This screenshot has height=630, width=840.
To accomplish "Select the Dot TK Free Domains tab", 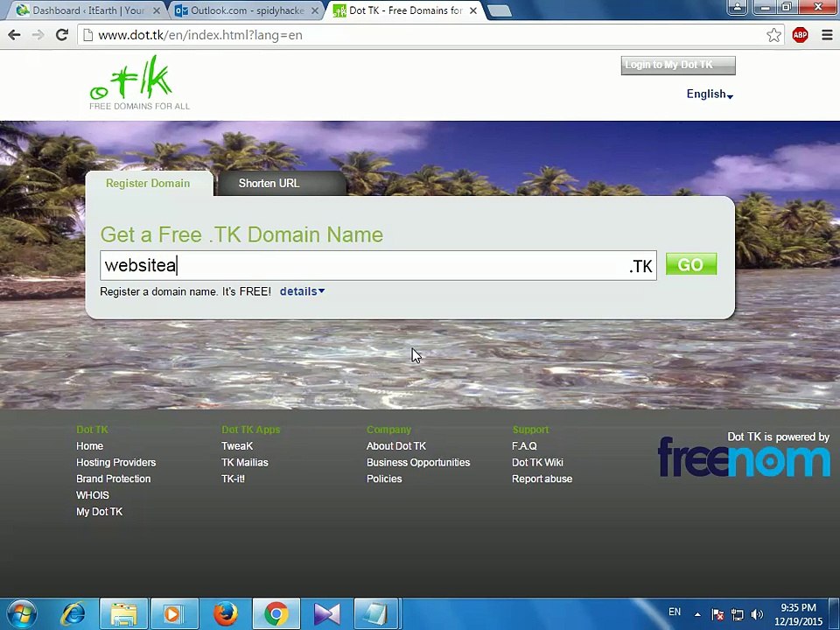I will point(405,10).
